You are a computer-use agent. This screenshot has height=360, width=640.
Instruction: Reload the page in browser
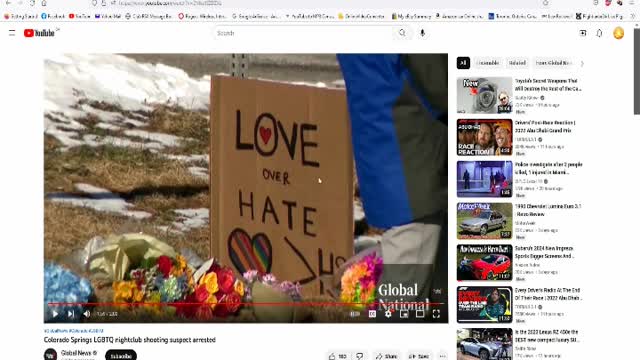(x=32, y=3)
